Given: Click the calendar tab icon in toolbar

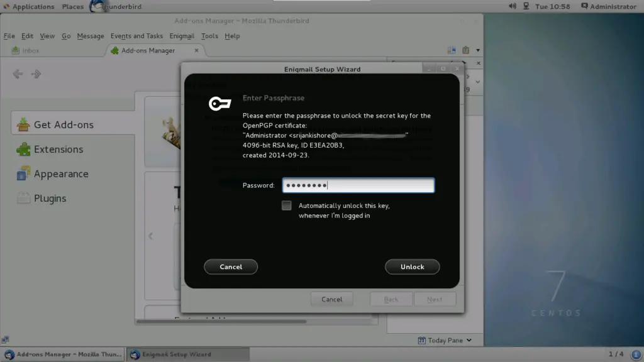Looking at the screenshot, I should coord(452,50).
